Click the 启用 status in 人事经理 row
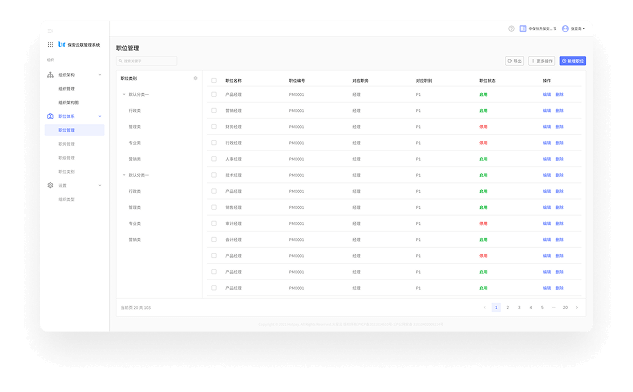 click(x=483, y=159)
